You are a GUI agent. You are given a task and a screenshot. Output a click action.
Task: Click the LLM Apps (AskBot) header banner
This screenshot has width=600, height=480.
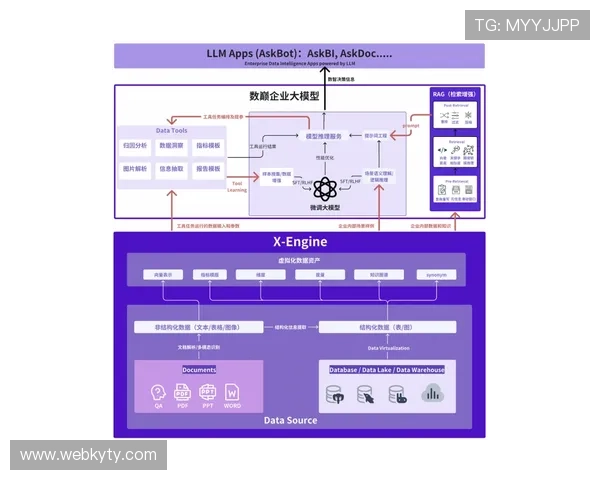click(300, 55)
